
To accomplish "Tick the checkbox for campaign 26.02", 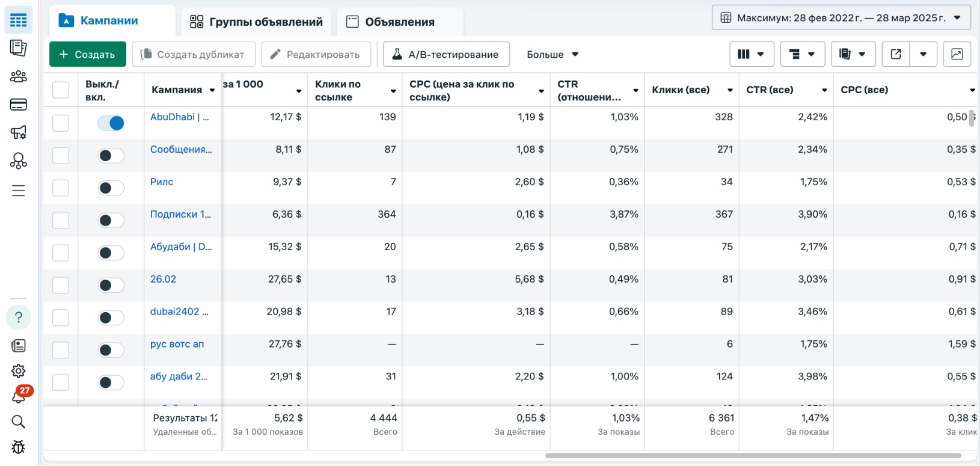I will (x=61, y=285).
